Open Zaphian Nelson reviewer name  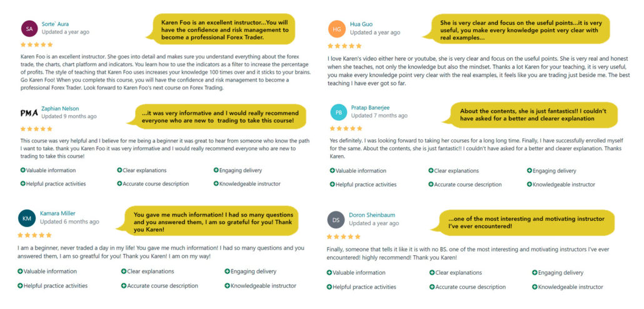click(60, 108)
